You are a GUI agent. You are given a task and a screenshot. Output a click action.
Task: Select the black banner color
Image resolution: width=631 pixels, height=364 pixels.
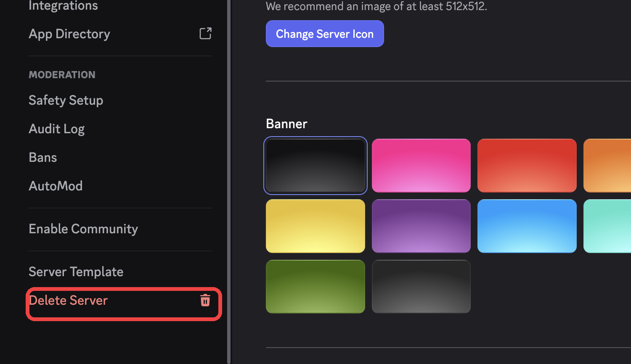(x=315, y=166)
